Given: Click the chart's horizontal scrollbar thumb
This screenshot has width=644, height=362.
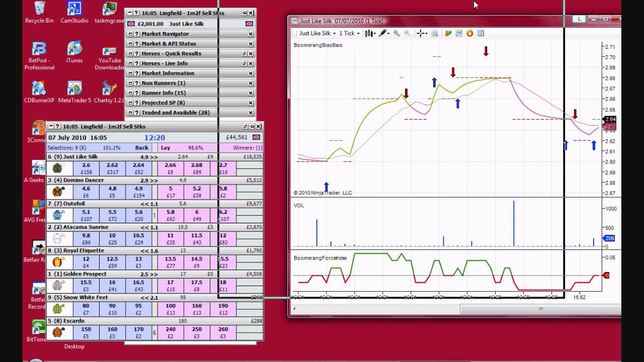Looking at the screenshot, I should click(541, 309).
